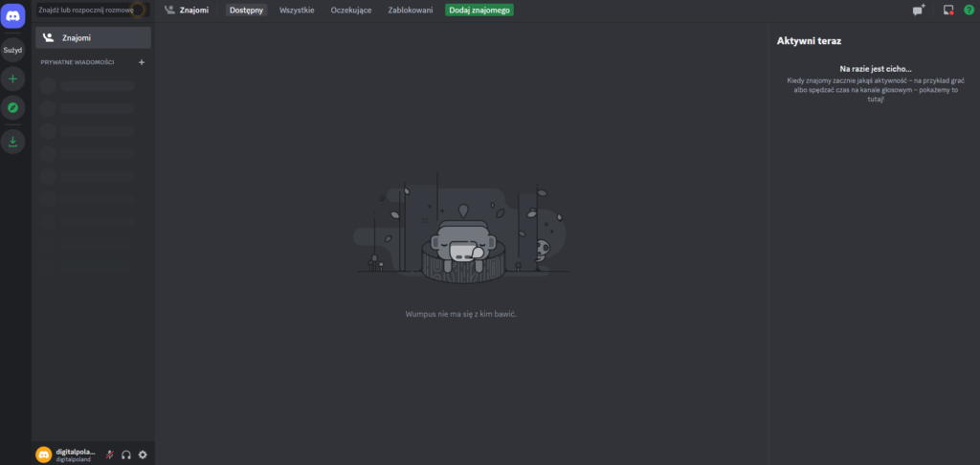This screenshot has height=465, width=980.
Task: Click 'Wumpus nie ma się z kim bawić' text
Action: pos(460,314)
